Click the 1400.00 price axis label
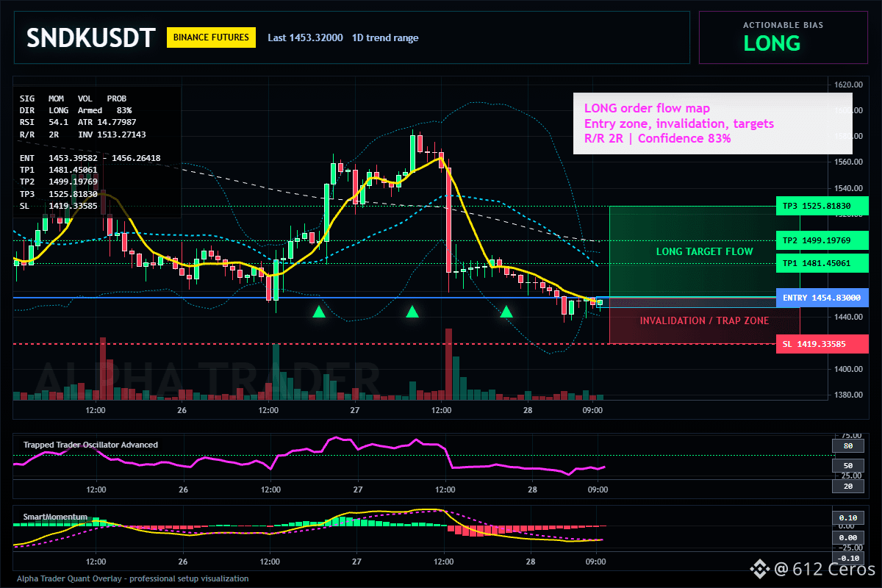The width and height of the screenshot is (882, 588). point(850,369)
